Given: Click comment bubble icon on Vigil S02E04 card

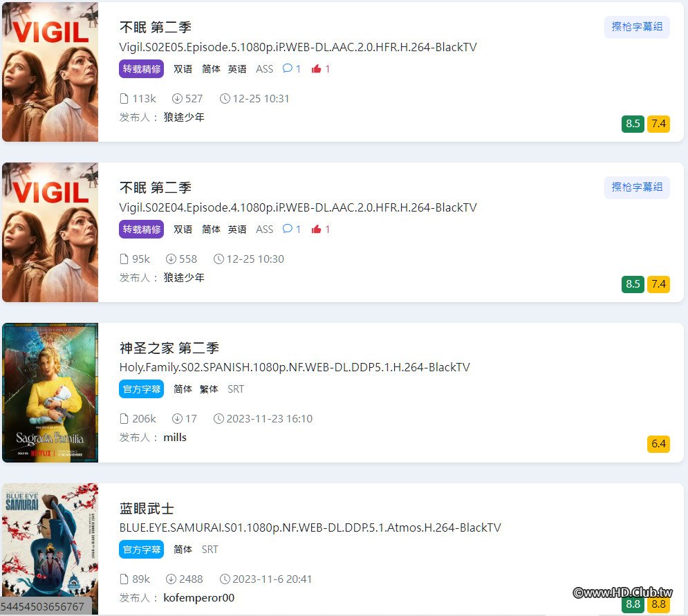Looking at the screenshot, I should pos(288,229).
